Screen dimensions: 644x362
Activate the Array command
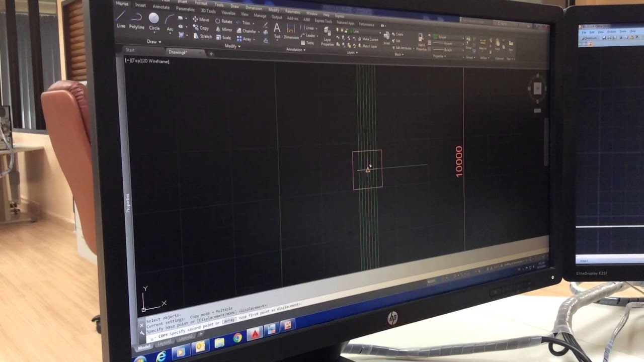(245, 39)
